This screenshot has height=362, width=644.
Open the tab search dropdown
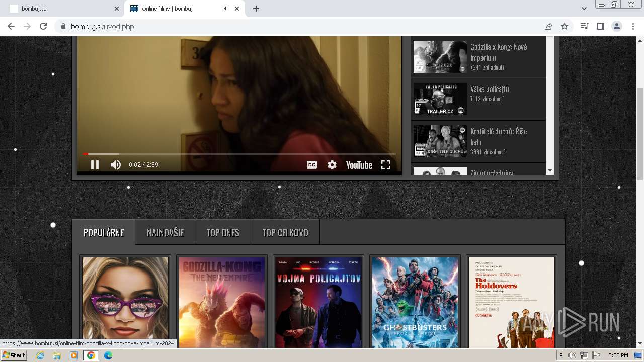point(584,9)
